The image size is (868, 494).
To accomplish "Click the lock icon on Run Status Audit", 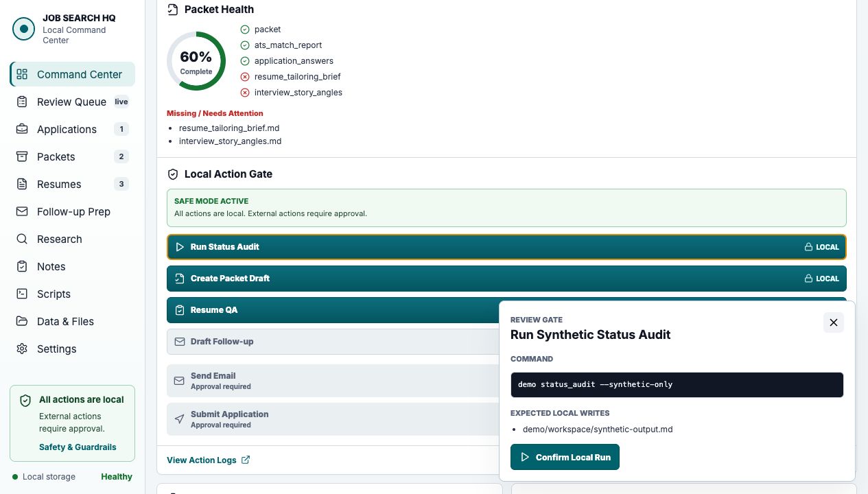I will coord(809,247).
